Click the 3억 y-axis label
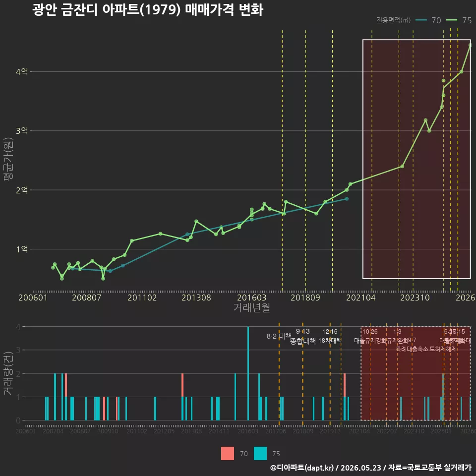 [22, 131]
